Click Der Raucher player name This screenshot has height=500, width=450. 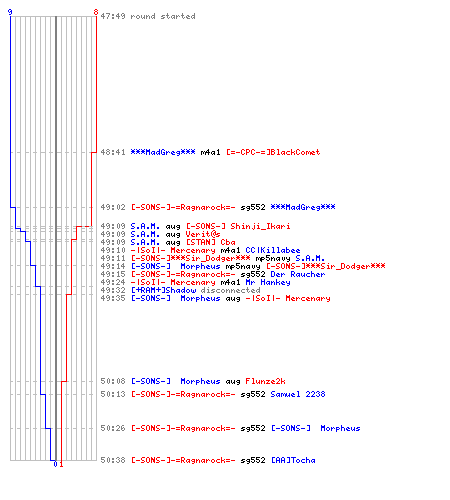(x=298, y=274)
